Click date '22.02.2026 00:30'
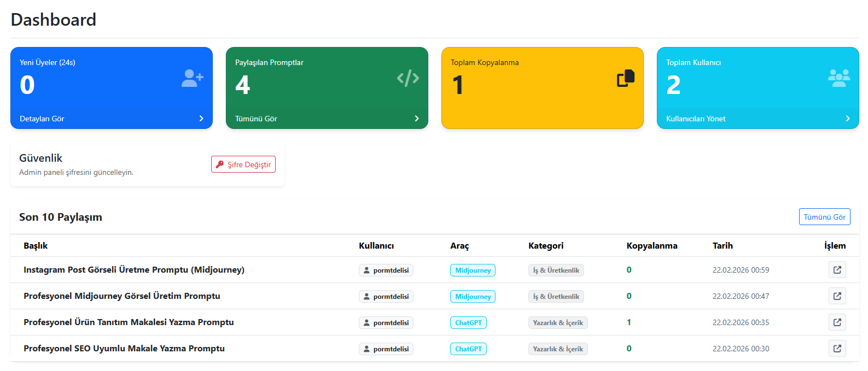Screen dimensions: 868x371 (x=741, y=349)
